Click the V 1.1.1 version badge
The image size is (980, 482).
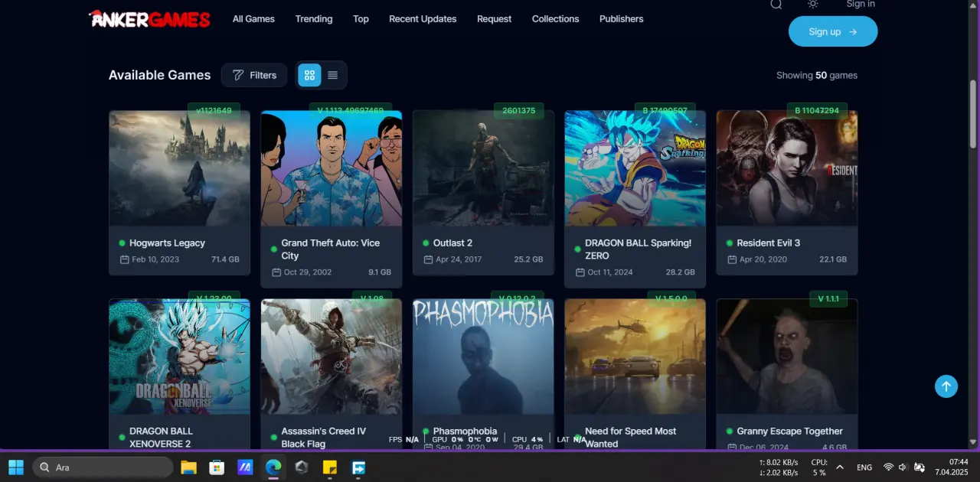point(828,298)
